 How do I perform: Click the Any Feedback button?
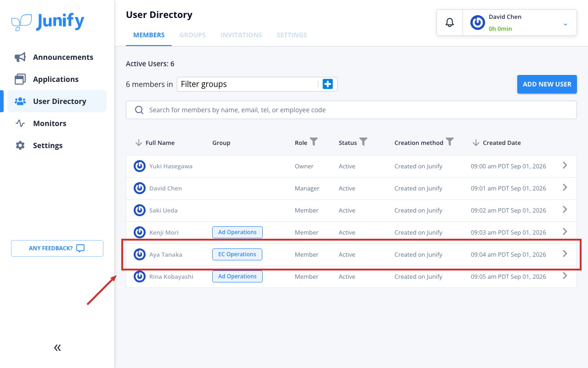point(57,248)
